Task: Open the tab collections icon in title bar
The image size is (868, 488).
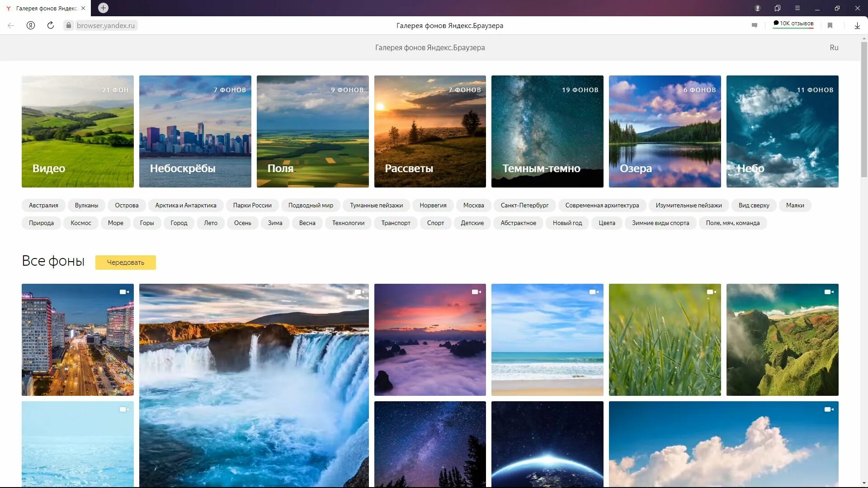Action: coord(778,8)
